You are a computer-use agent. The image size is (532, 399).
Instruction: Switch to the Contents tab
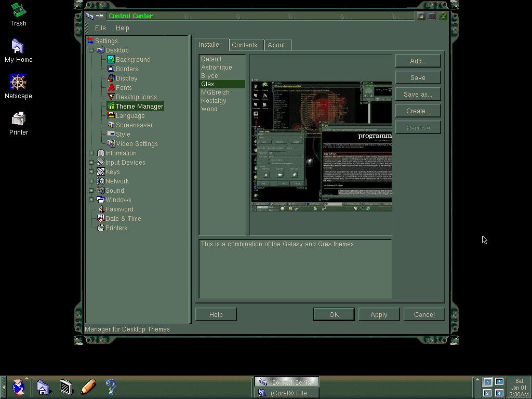(244, 45)
